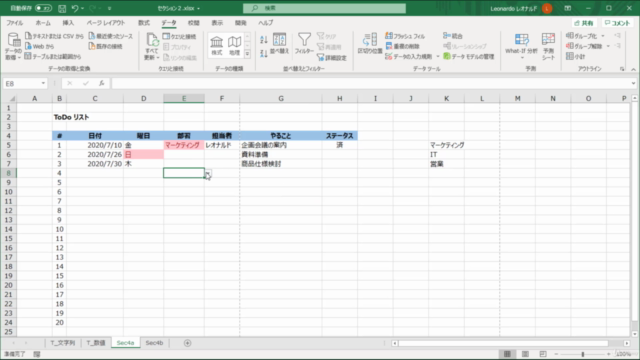The width and height of the screenshot is (640, 360).
Task: Select all cells via corner button
Action: [12, 98]
